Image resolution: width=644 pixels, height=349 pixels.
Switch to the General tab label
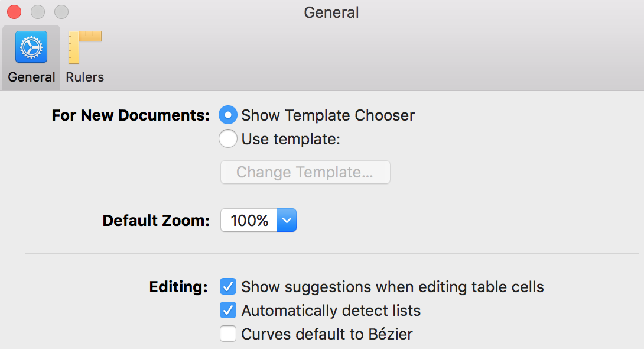tap(31, 77)
